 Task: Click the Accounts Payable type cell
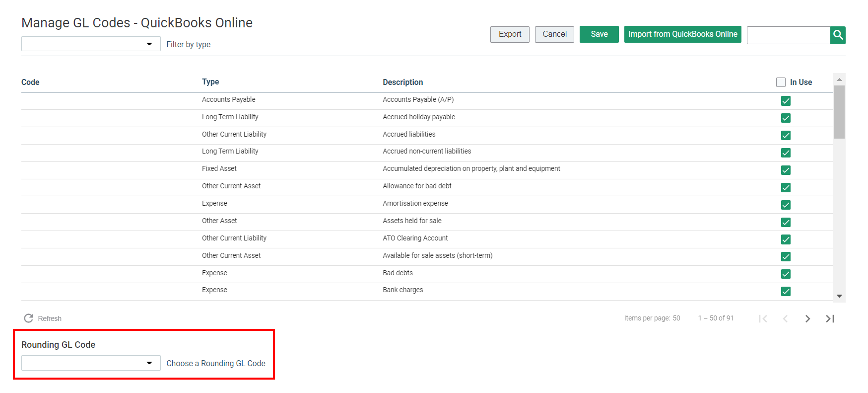(x=229, y=99)
